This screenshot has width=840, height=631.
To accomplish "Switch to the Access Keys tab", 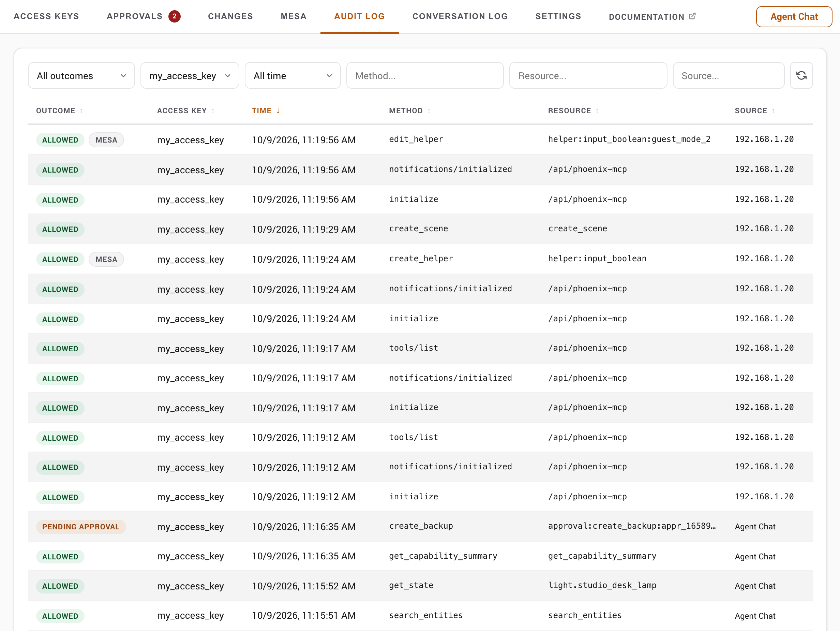I will pyautogui.click(x=46, y=16).
